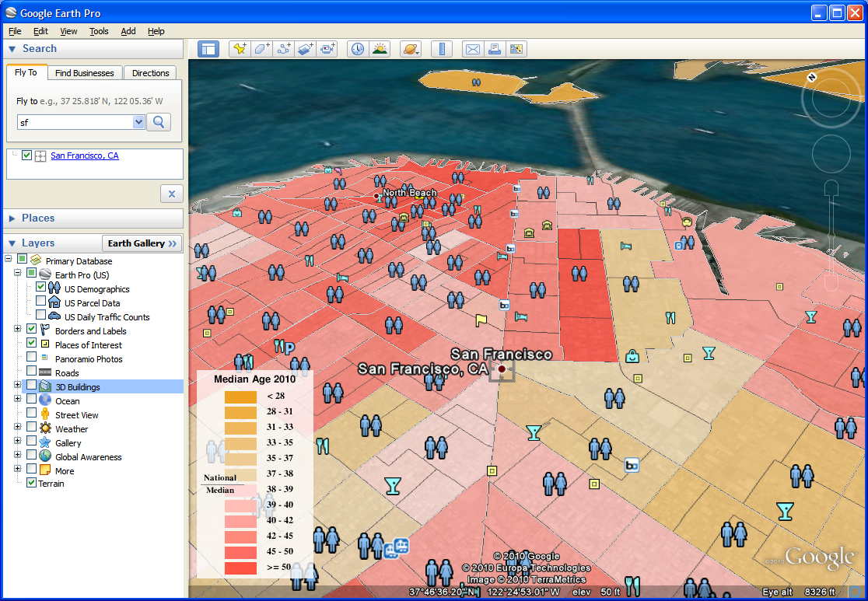Open the Add menu
Image resolution: width=868 pixels, height=601 pixels.
pos(128,32)
